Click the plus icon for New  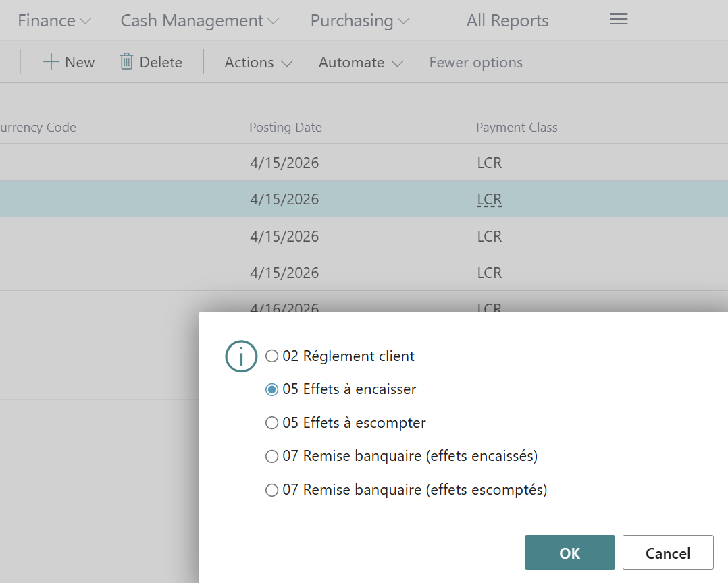[51, 62]
